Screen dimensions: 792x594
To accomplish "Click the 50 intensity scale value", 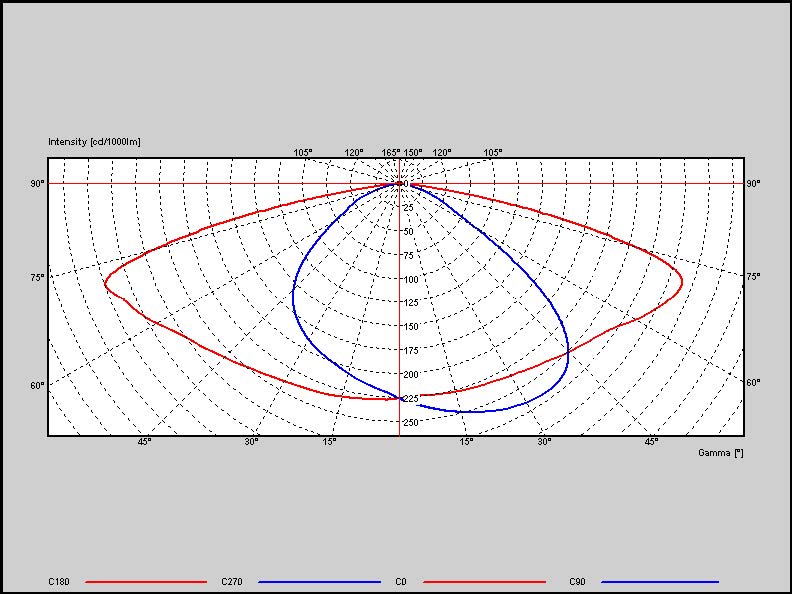I will [x=409, y=232].
